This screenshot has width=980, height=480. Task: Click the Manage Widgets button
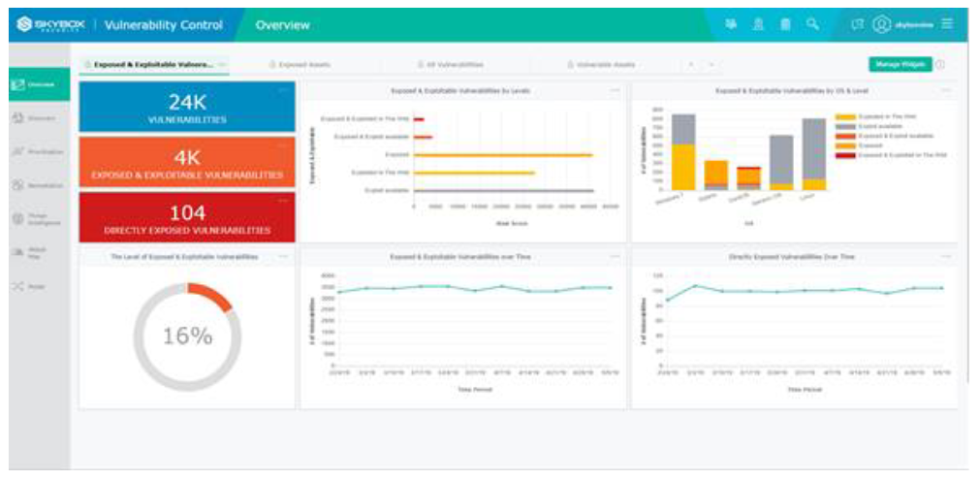tap(900, 65)
